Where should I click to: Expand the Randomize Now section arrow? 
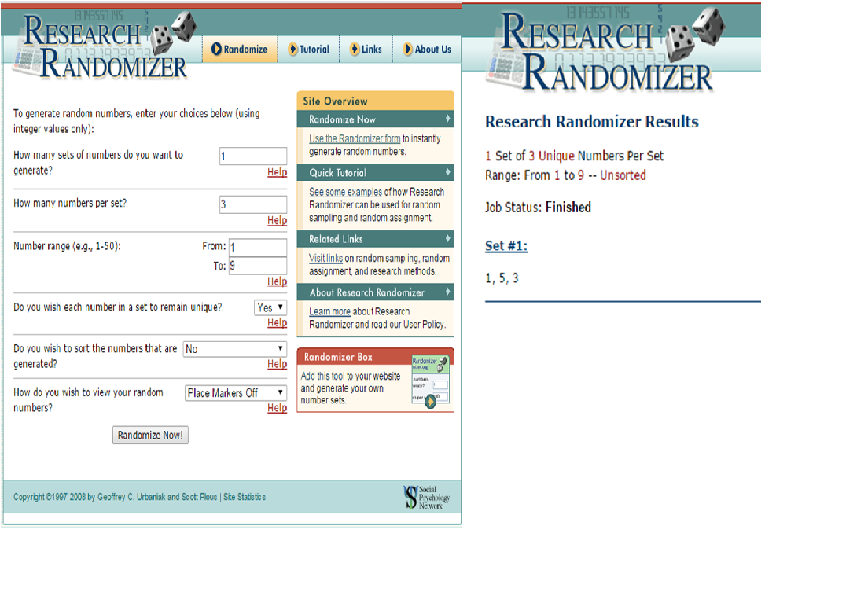(x=448, y=119)
